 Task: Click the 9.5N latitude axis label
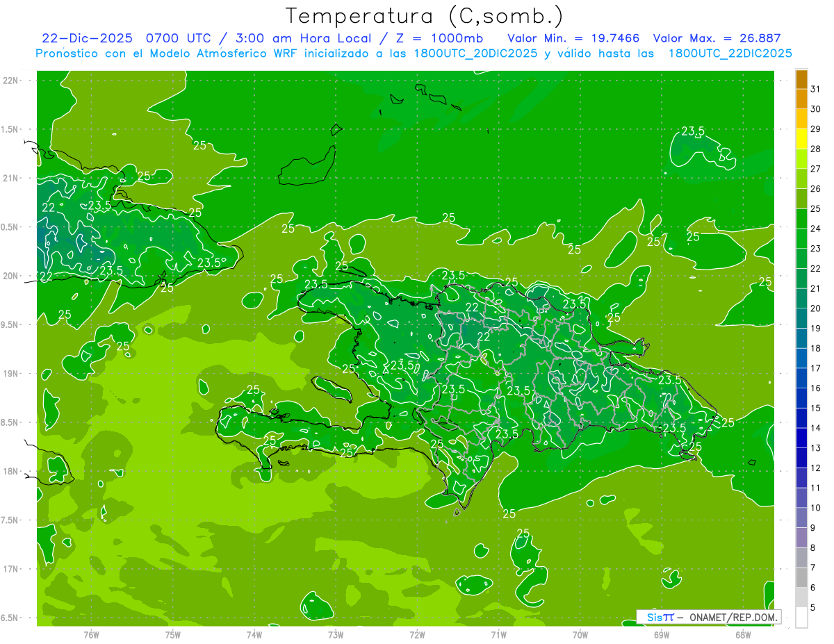click(9, 324)
